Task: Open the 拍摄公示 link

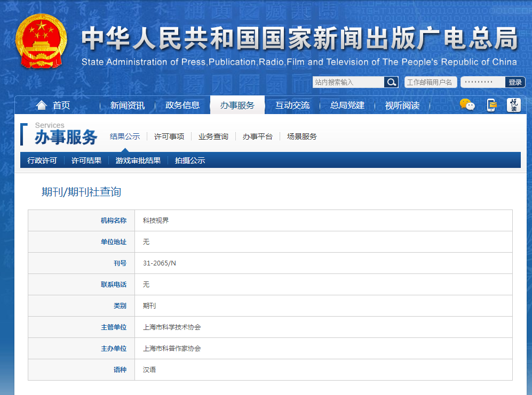Action: [x=190, y=160]
